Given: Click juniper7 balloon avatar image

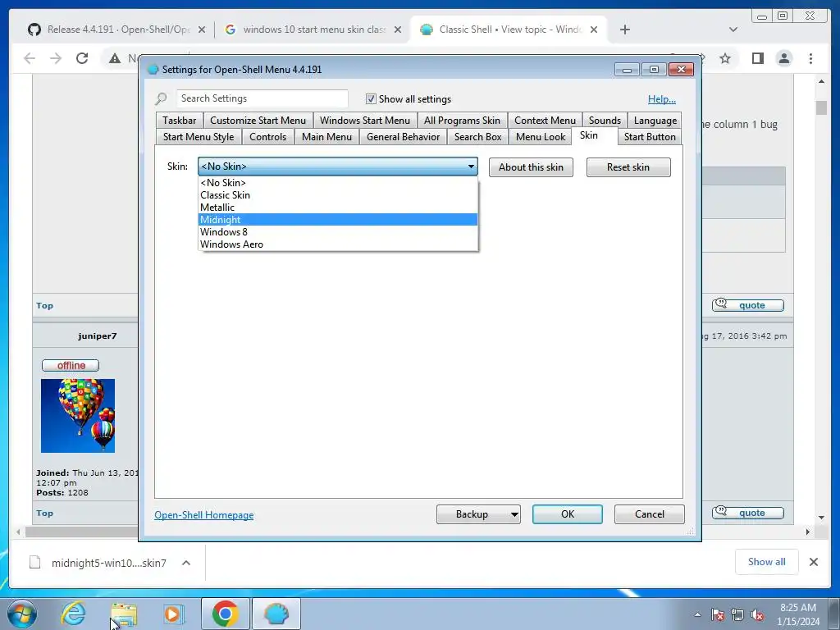Looking at the screenshot, I should click(x=78, y=416).
